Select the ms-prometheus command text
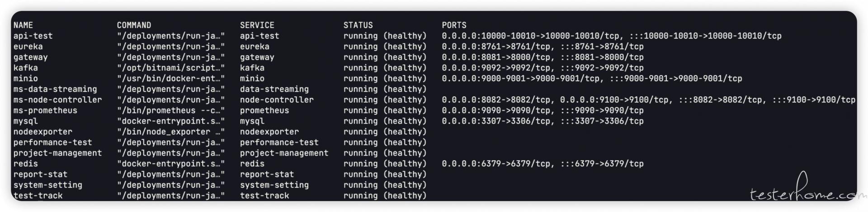 171,110
